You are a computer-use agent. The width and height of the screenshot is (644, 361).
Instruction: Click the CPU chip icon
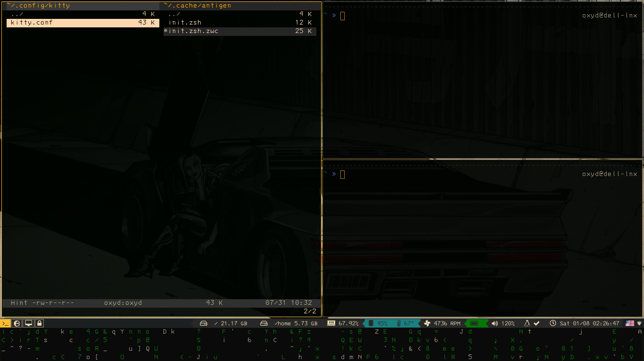click(371, 323)
